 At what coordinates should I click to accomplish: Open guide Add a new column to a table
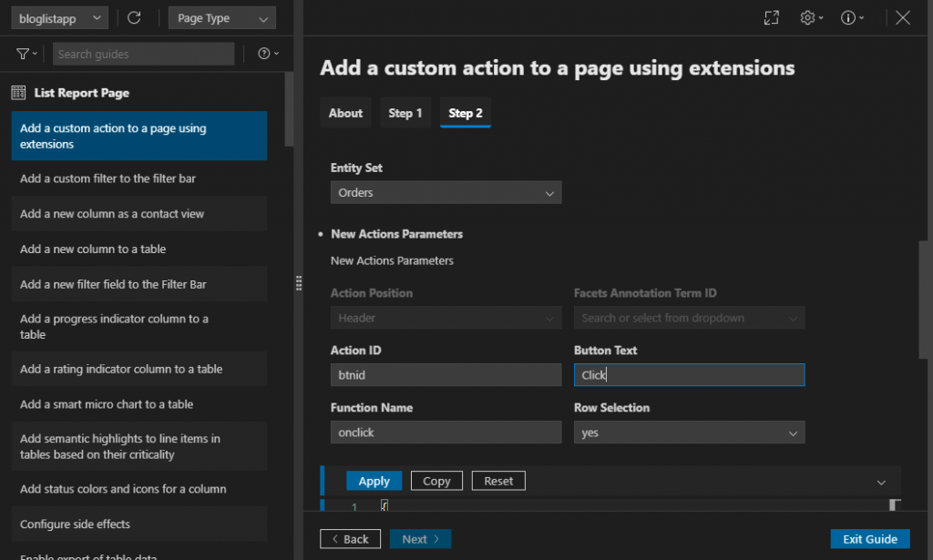(139, 249)
